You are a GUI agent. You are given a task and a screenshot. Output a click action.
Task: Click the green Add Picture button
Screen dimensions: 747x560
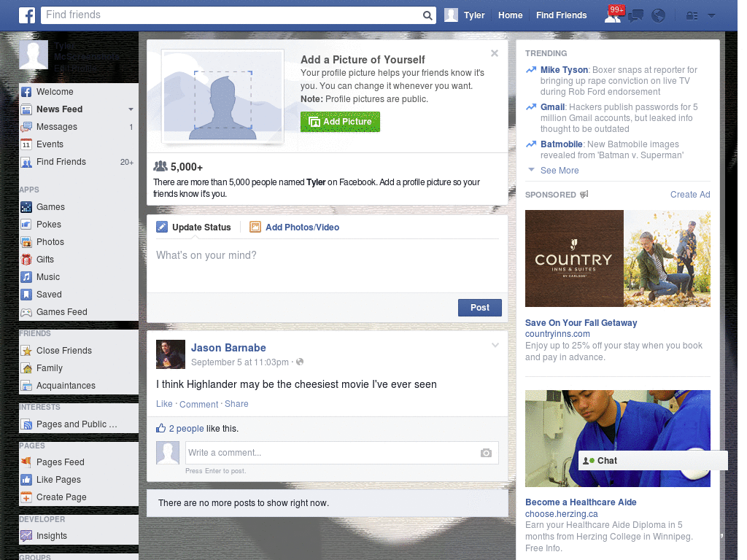point(340,122)
